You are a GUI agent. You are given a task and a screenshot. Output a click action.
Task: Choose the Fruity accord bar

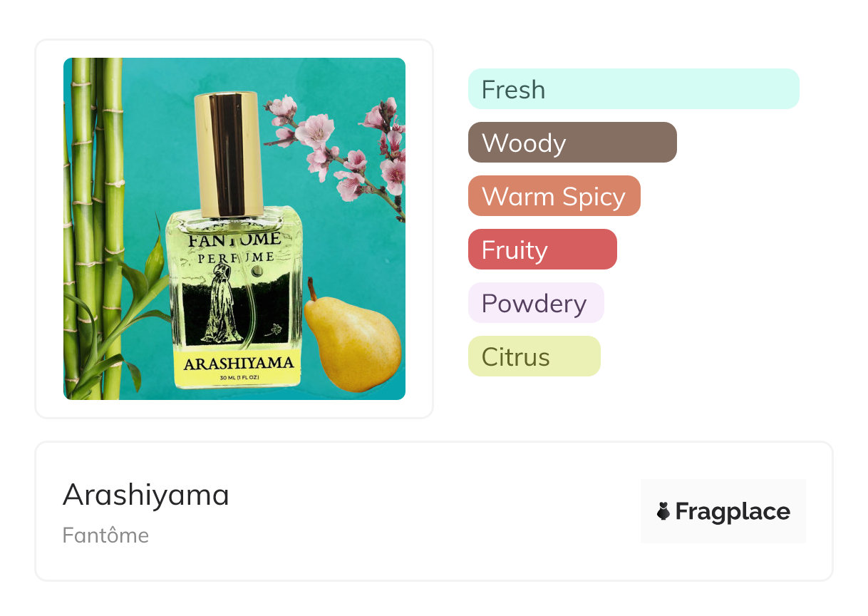[542, 250]
